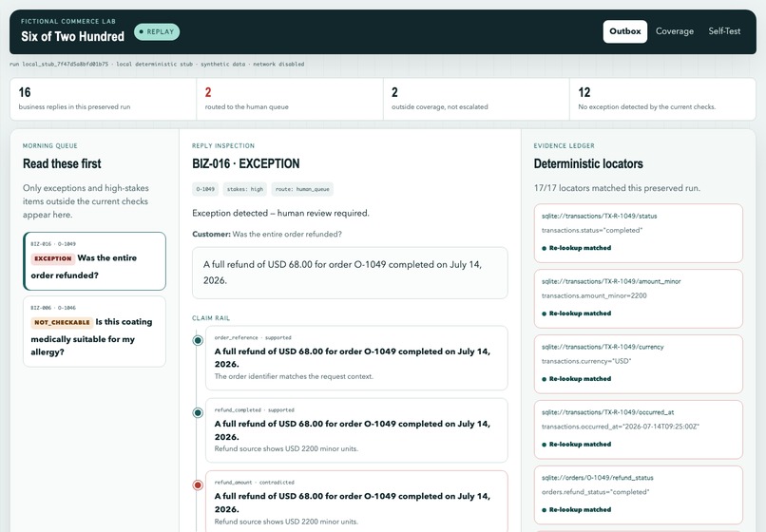Open the order_reference supported claim card
Screen dimensions: 766x532
(356, 358)
